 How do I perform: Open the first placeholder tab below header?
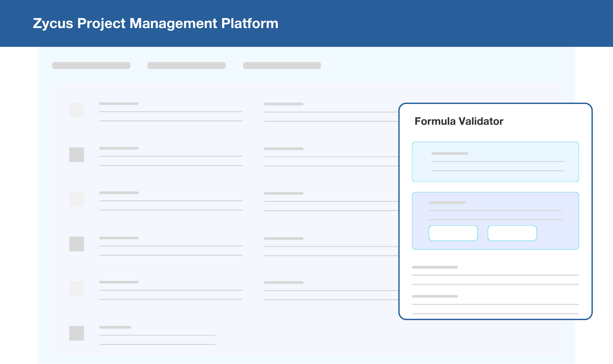[91, 65]
